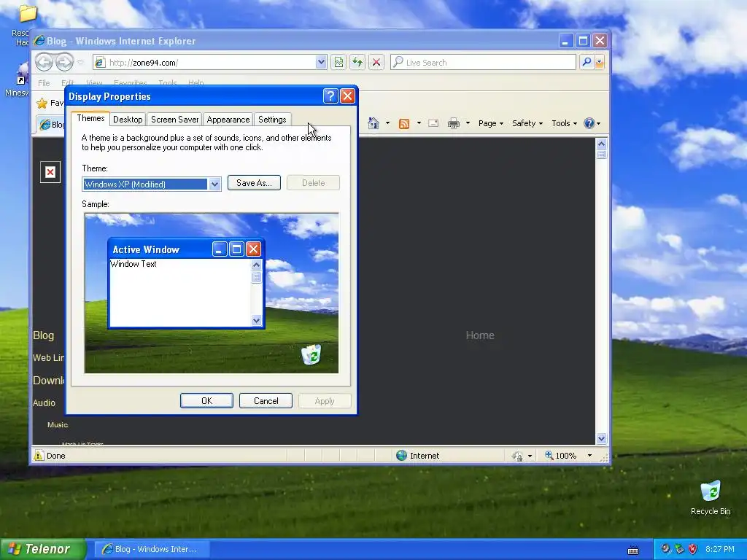Click the grayed-out Apply button
Image resolution: width=747 pixels, height=560 pixels.
click(x=325, y=401)
